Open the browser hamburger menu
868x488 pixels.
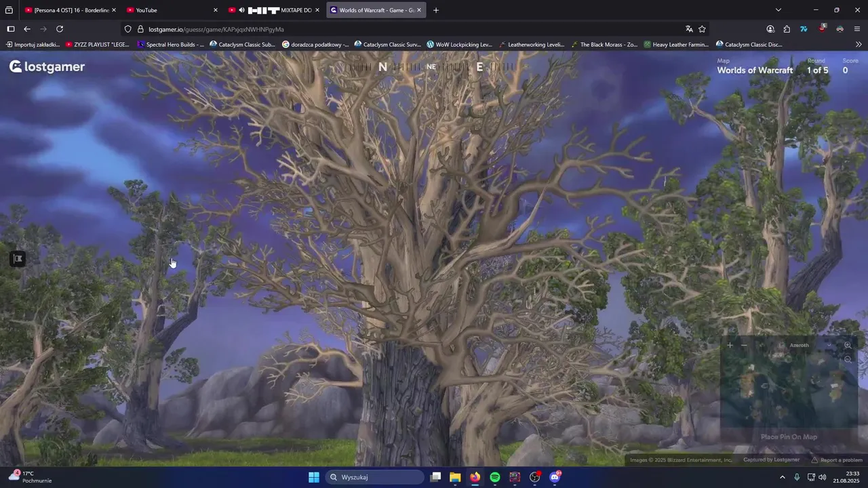(857, 29)
